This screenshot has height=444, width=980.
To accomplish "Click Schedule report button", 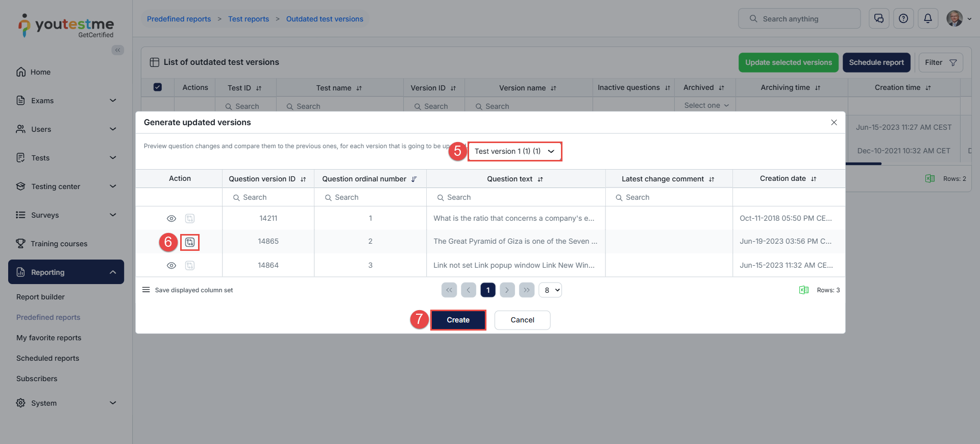I will pos(876,62).
